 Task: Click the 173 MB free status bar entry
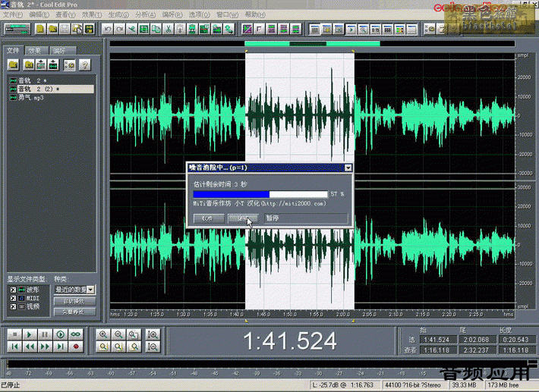point(503,385)
